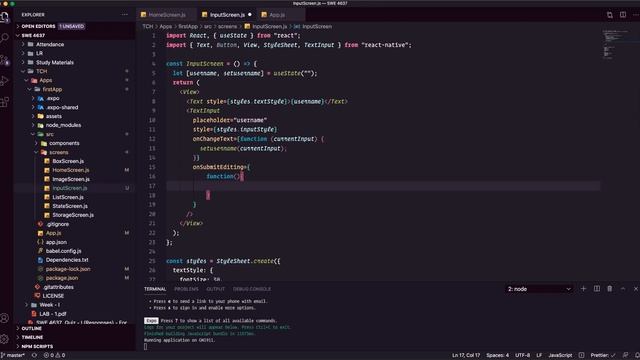Open app.json in the explorer

pyautogui.click(x=56, y=242)
